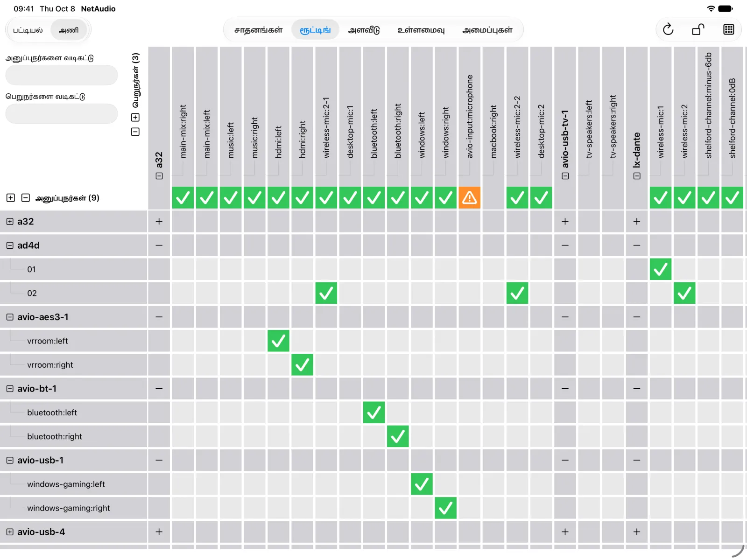
Task: Open the grid view icon
Action: (x=728, y=29)
